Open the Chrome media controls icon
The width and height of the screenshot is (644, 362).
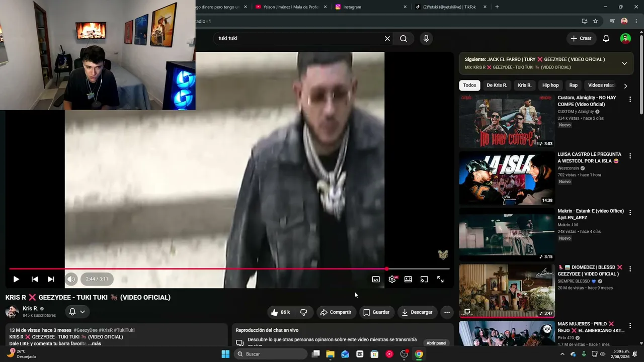pos(612,21)
